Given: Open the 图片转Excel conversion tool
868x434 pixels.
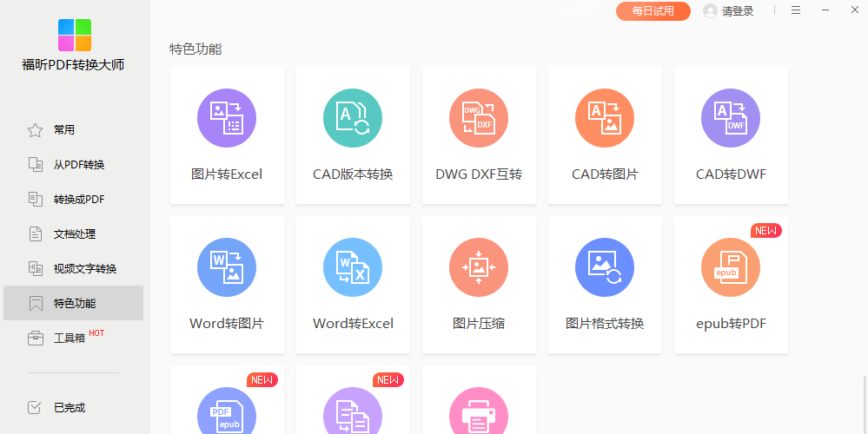Looking at the screenshot, I should pos(227,135).
